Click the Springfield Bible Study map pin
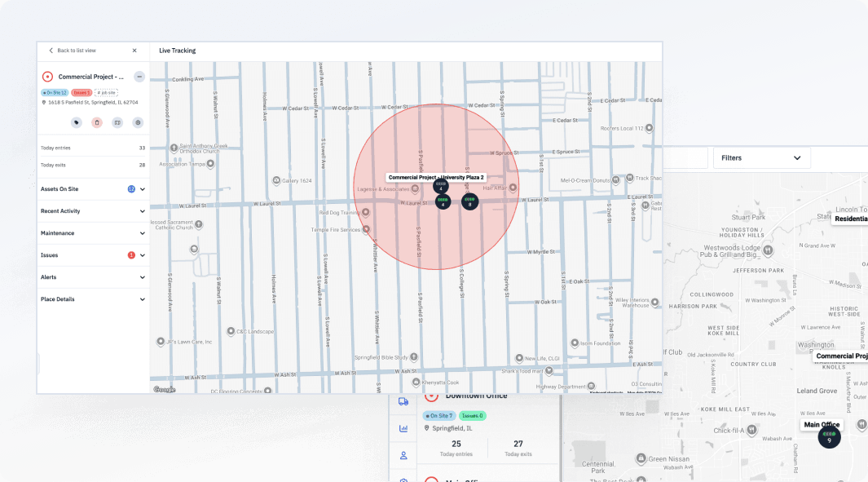The height and width of the screenshot is (482, 868). coord(413,356)
